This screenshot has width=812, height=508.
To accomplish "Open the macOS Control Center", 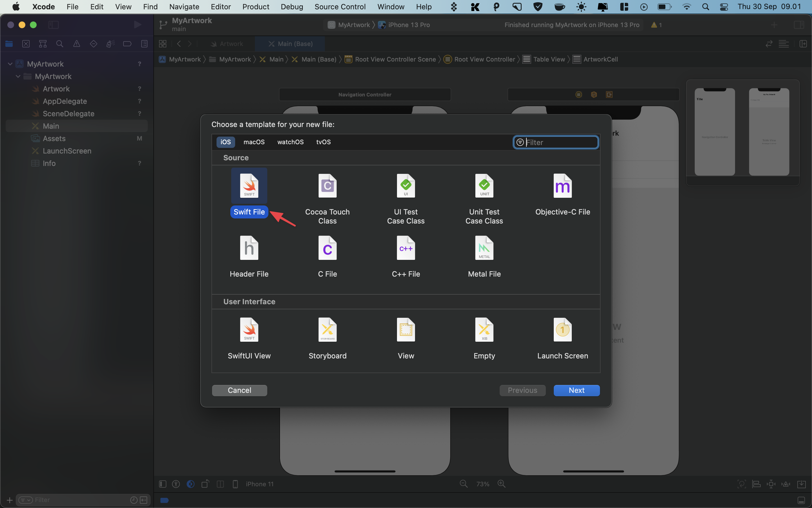I will coord(724,7).
